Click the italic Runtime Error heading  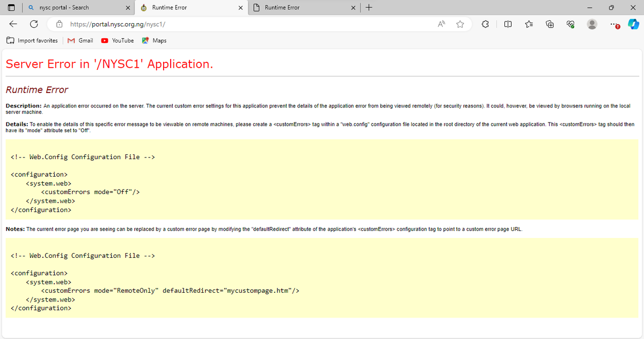[x=37, y=90]
